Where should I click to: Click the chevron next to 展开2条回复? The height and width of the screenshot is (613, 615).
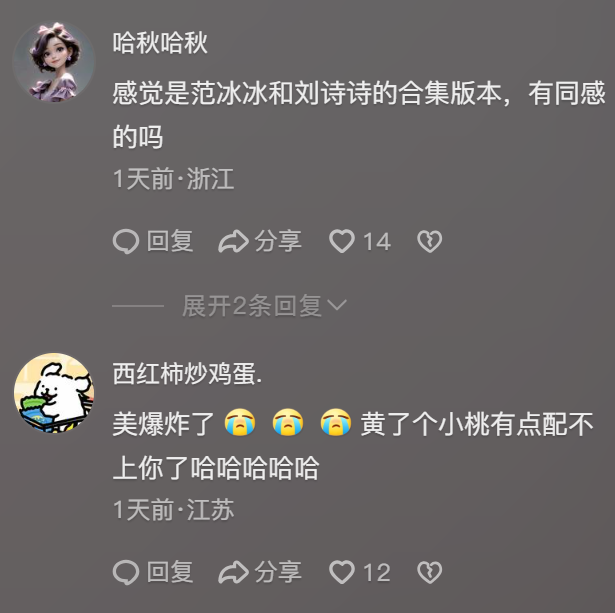point(337,305)
